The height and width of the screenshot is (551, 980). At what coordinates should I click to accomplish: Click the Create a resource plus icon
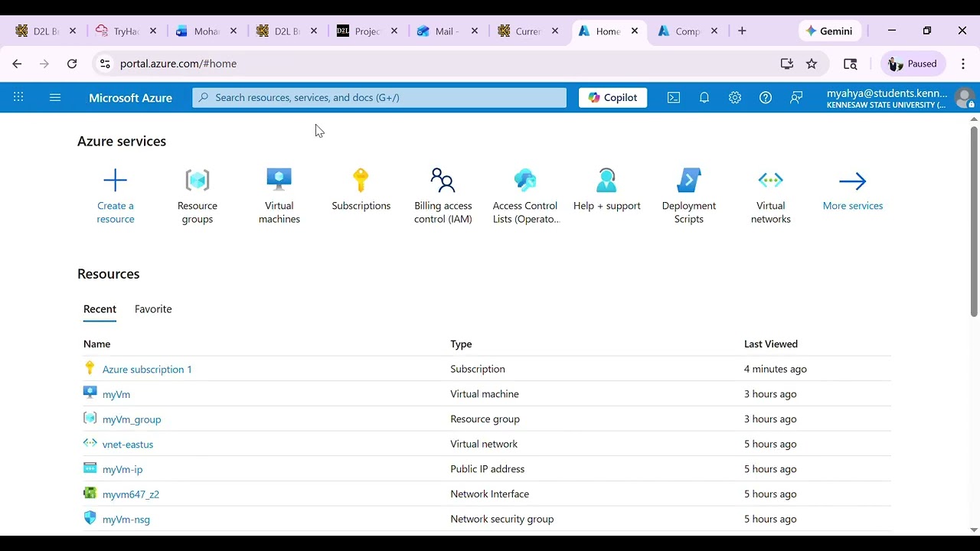(116, 181)
